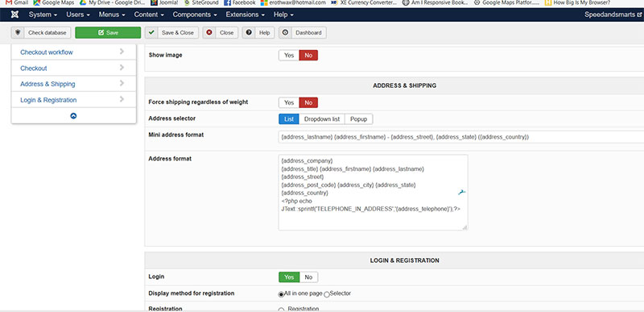Open the Joomla! bookmark
644x312 pixels.
164,2
